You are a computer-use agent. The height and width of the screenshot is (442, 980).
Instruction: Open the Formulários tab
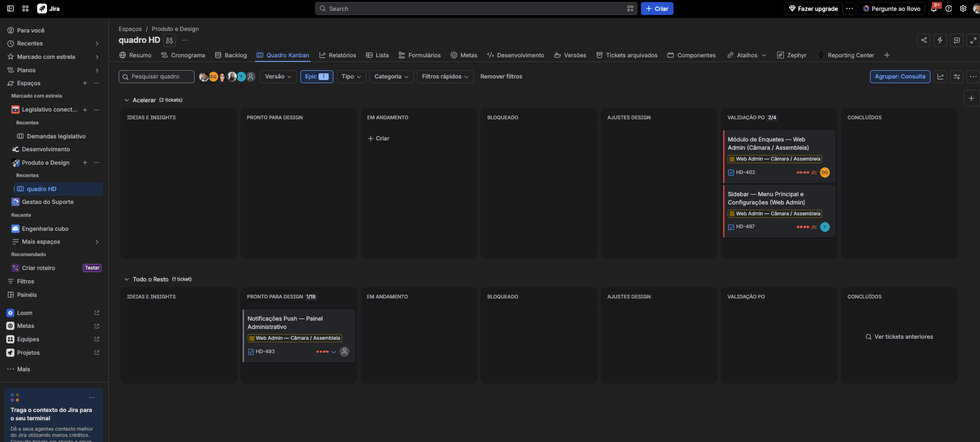420,55
